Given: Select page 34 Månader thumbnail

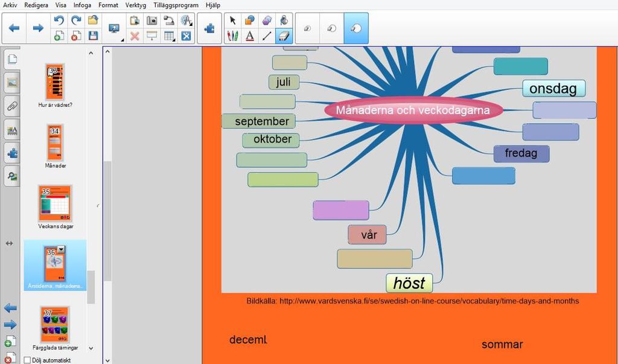Looking at the screenshot, I should (x=55, y=142).
